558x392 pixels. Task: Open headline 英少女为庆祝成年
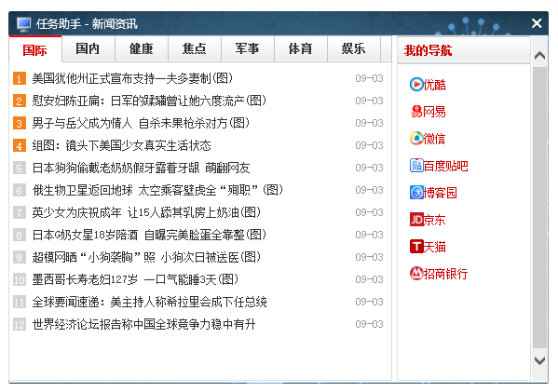pyautogui.click(x=146, y=212)
